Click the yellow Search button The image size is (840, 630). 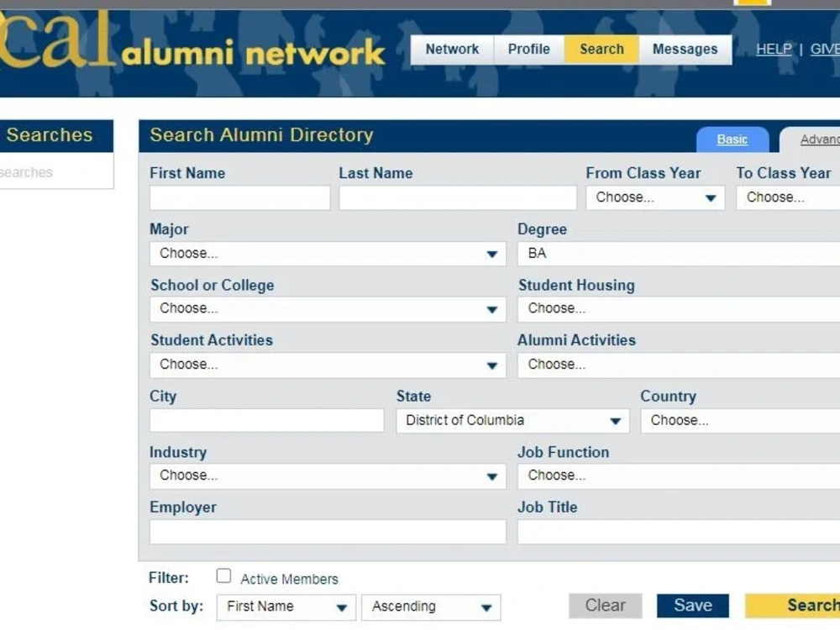coord(793,606)
